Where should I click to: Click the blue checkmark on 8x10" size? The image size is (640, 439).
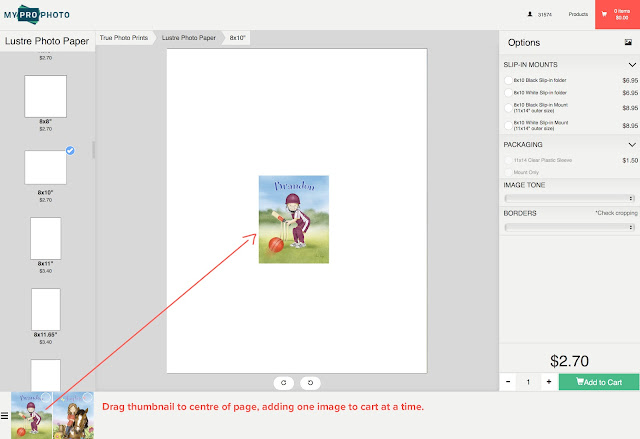coord(70,151)
